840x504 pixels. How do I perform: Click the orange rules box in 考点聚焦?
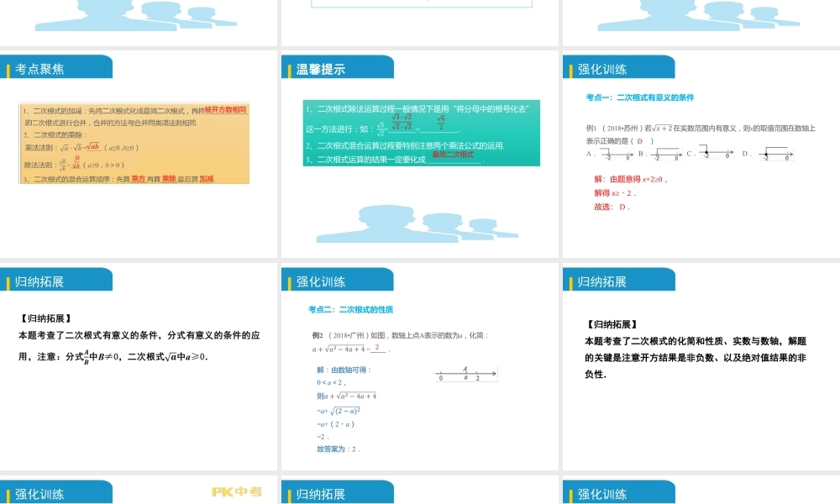pos(134,144)
